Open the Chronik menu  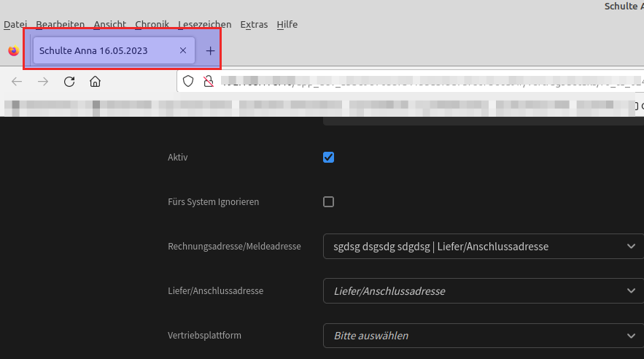point(152,25)
